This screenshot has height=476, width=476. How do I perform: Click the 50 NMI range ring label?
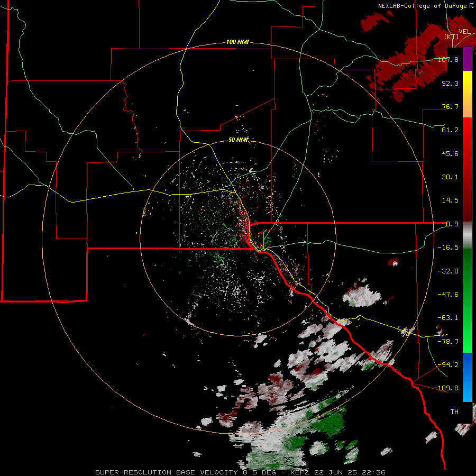(x=238, y=140)
